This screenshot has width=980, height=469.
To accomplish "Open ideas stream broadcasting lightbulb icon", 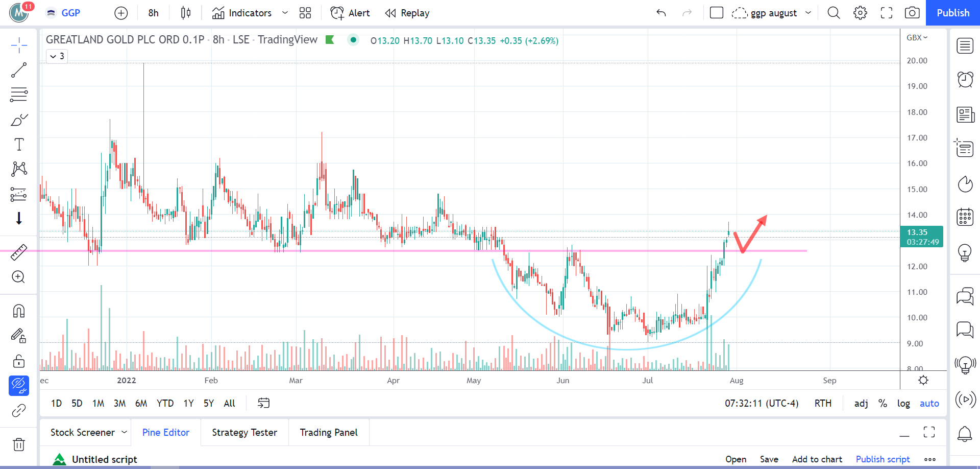I will tap(965, 365).
